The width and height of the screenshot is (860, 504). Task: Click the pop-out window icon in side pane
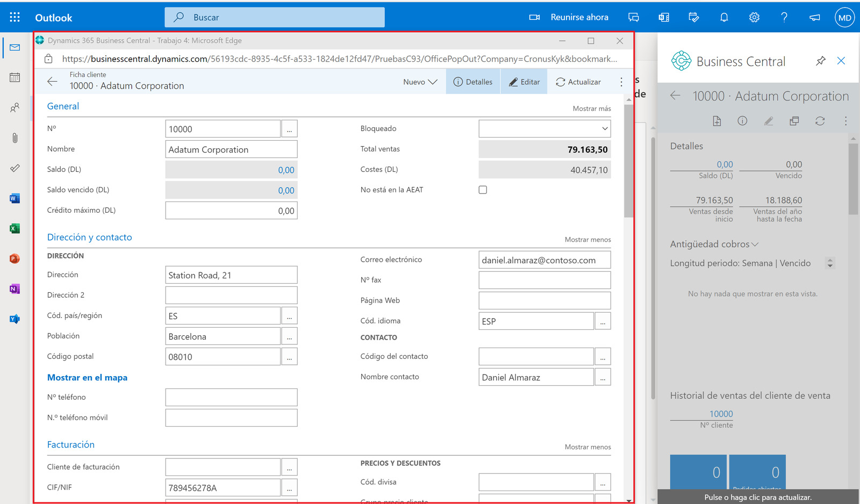coord(794,121)
